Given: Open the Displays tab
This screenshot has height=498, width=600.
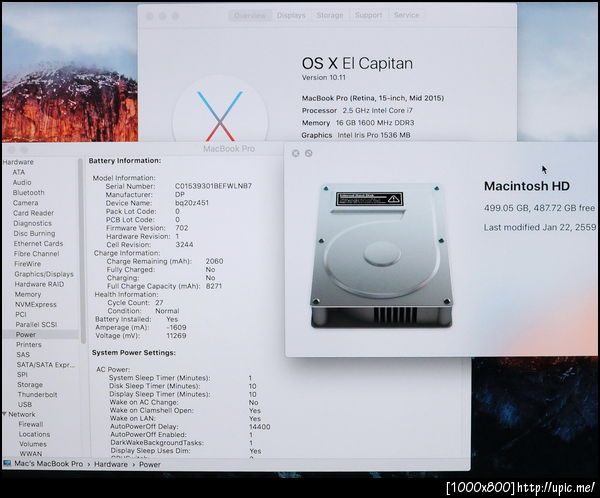Looking at the screenshot, I should point(291,16).
